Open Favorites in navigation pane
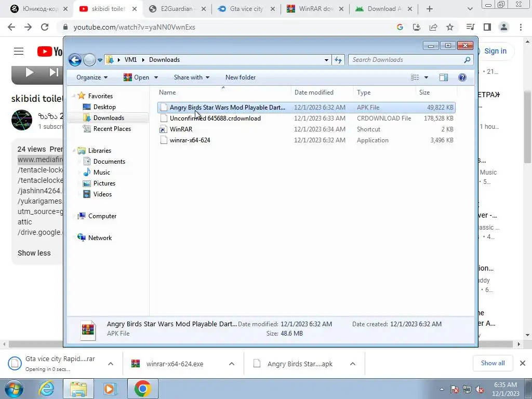532x399 pixels. pyautogui.click(x=100, y=96)
